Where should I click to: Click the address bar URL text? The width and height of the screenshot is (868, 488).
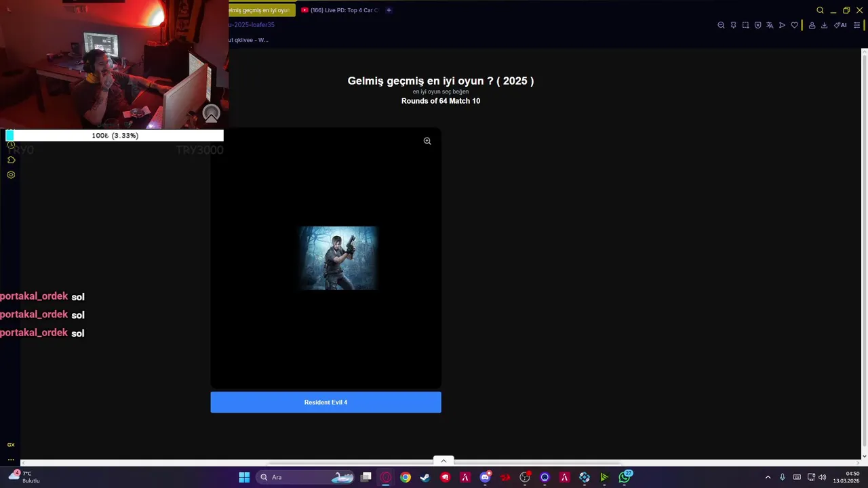[252, 25]
